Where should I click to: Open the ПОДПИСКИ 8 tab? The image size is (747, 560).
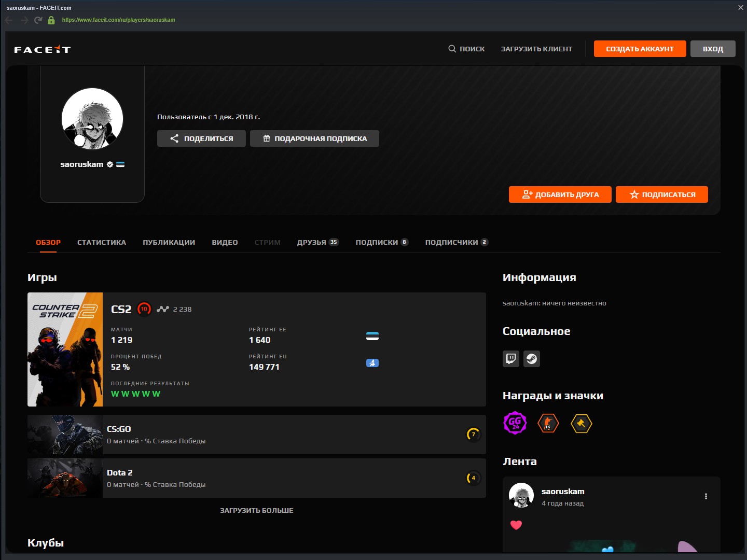[x=382, y=242]
